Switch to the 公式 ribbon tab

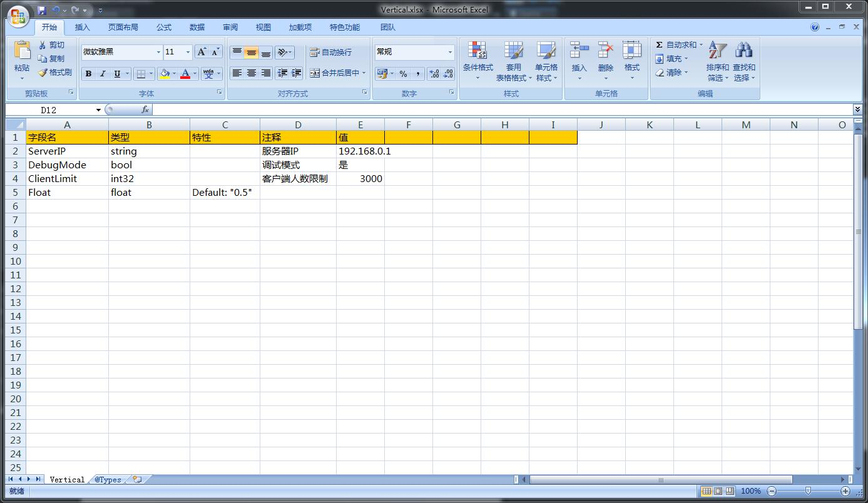coord(164,28)
